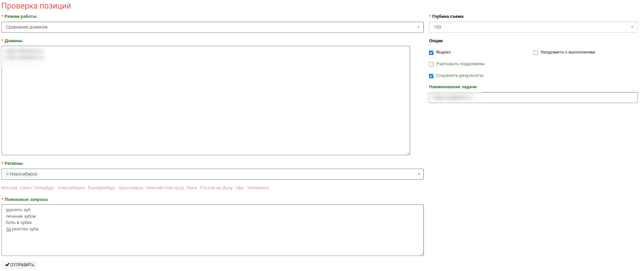Add Москва quick region link

pos(9,188)
